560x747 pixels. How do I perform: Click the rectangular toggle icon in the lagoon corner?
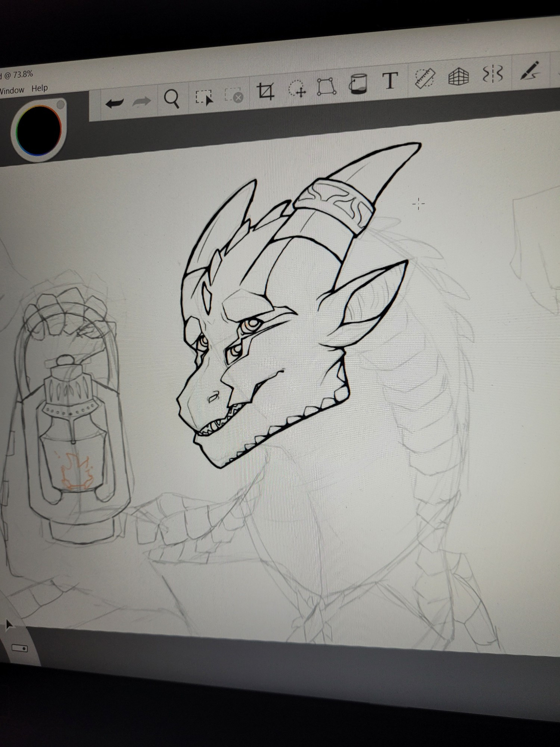point(20,648)
